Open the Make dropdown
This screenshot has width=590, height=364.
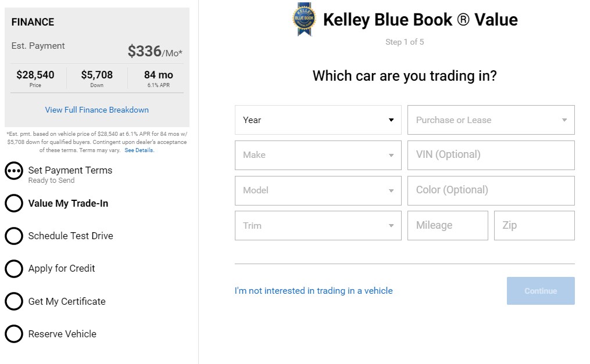coord(319,155)
